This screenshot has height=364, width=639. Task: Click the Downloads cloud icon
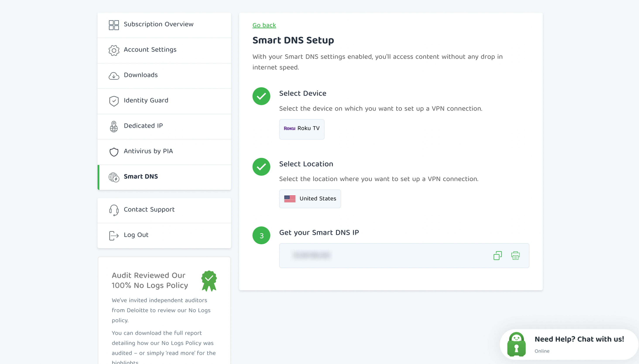114,76
